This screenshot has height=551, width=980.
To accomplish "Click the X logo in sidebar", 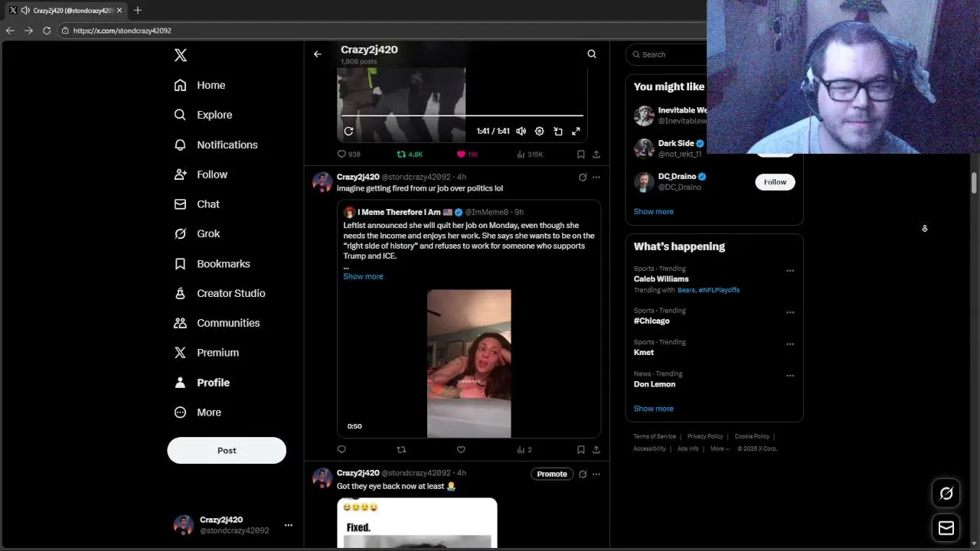I will pyautogui.click(x=181, y=55).
